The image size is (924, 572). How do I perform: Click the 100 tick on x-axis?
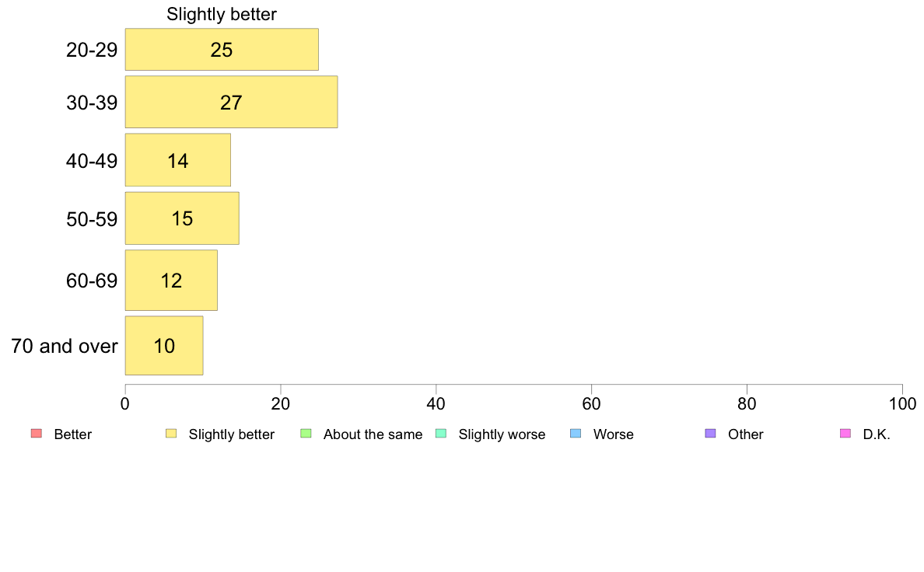902,403
